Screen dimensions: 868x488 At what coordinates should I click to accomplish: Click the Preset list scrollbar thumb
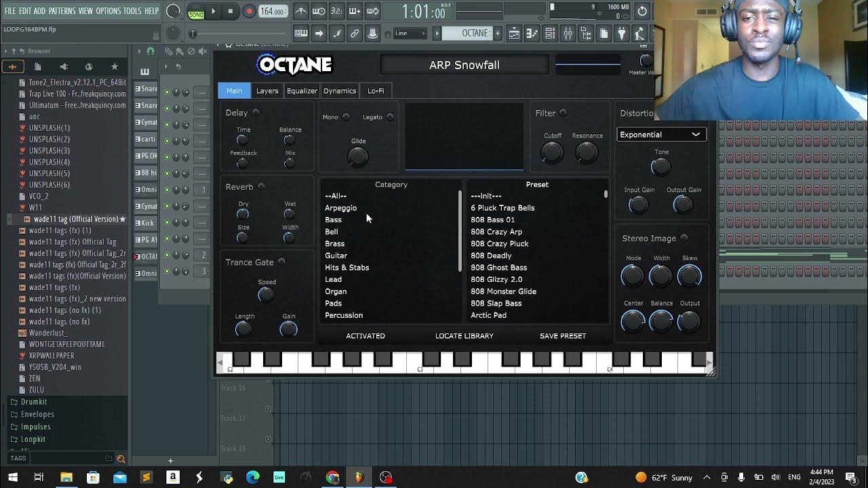(x=606, y=195)
